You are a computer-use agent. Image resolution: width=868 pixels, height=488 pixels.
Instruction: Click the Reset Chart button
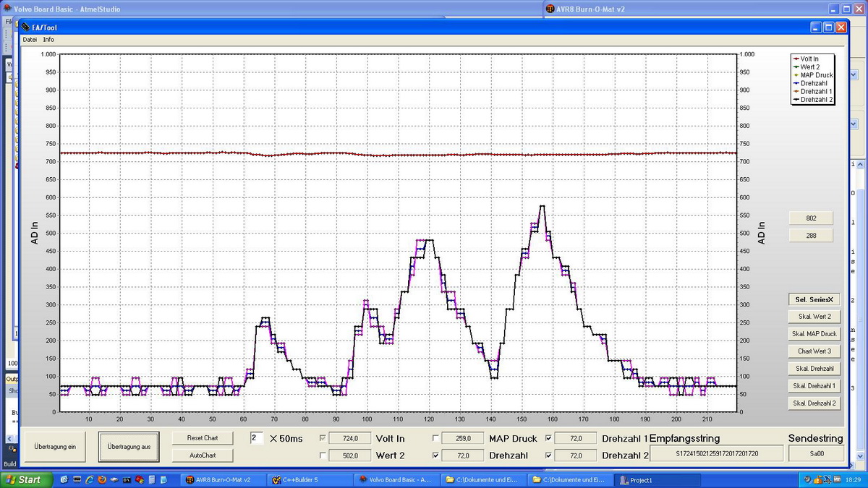click(x=203, y=438)
